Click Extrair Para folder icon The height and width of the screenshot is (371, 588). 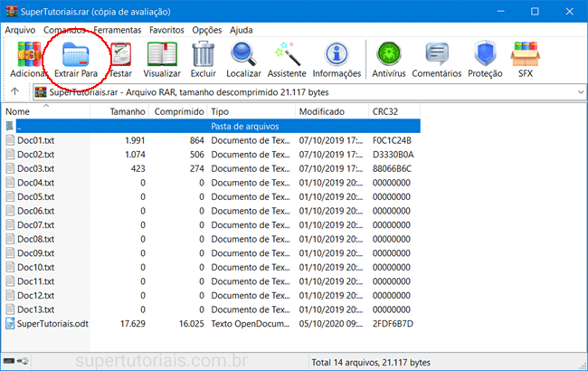pos(75,56)
